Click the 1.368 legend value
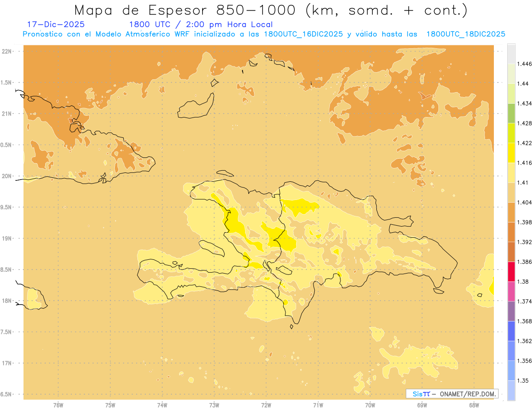This screenshot has width=532, height=411. [x=524, y=321]
